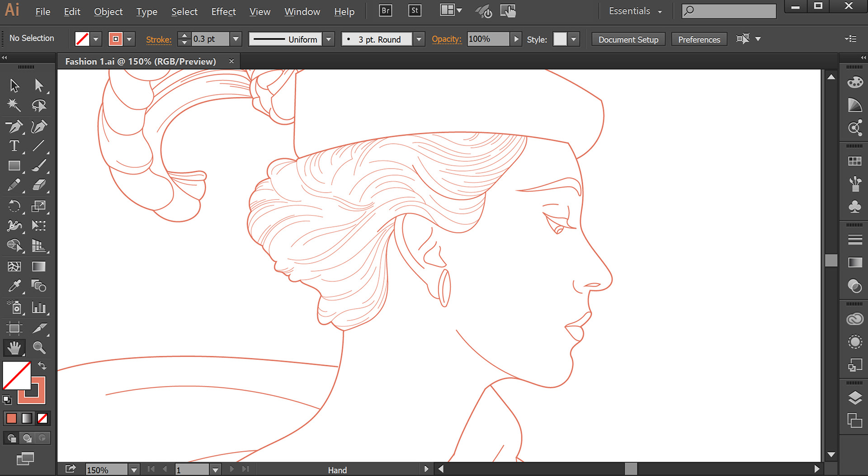Select the Rectangle tool
The width and height of the screenshot is (868, 476).
tap(14, 166)
